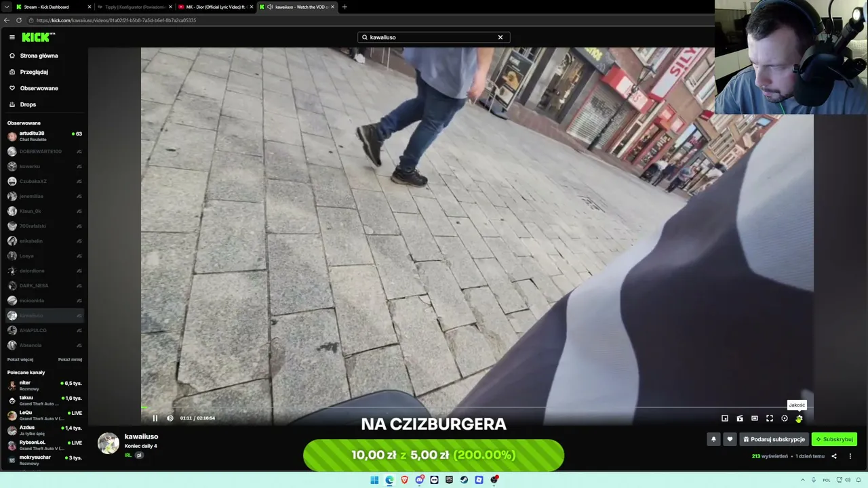Open recommended channel RybsonLoL
This screenshot has height=488, width=868.
[44, 445]
